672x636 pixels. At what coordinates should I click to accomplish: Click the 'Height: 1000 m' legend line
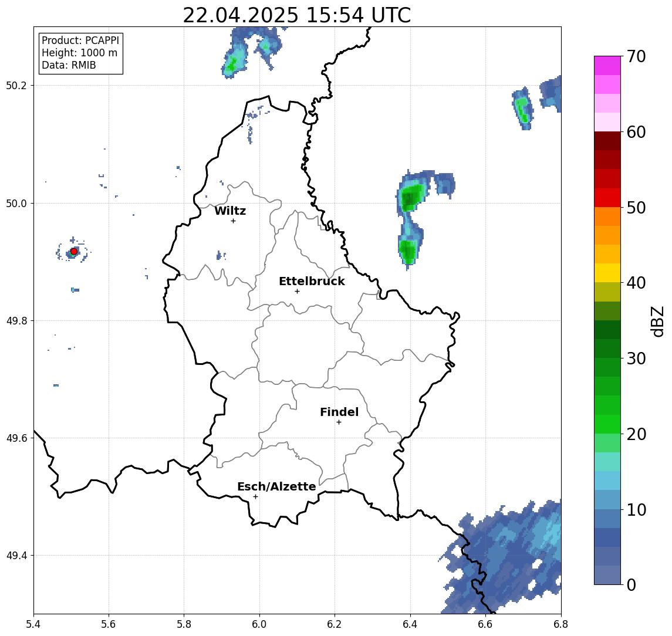79,53
